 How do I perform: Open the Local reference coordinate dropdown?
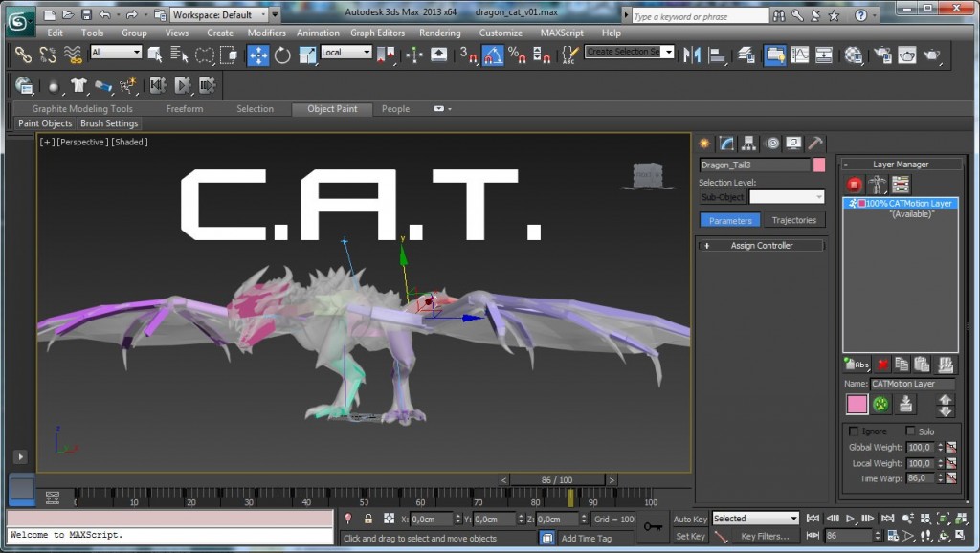(x=346, y=53)
